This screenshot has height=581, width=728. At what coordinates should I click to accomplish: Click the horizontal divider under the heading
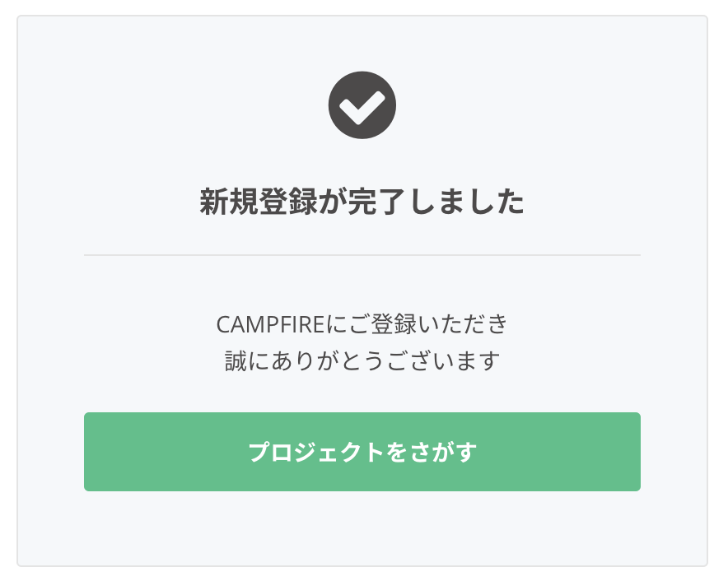[362, 255]
